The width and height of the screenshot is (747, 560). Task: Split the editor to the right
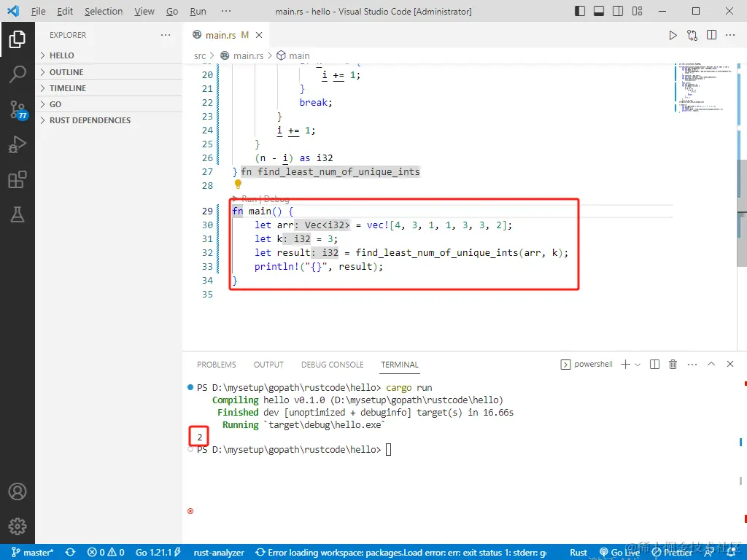click(x=712, y=35)
